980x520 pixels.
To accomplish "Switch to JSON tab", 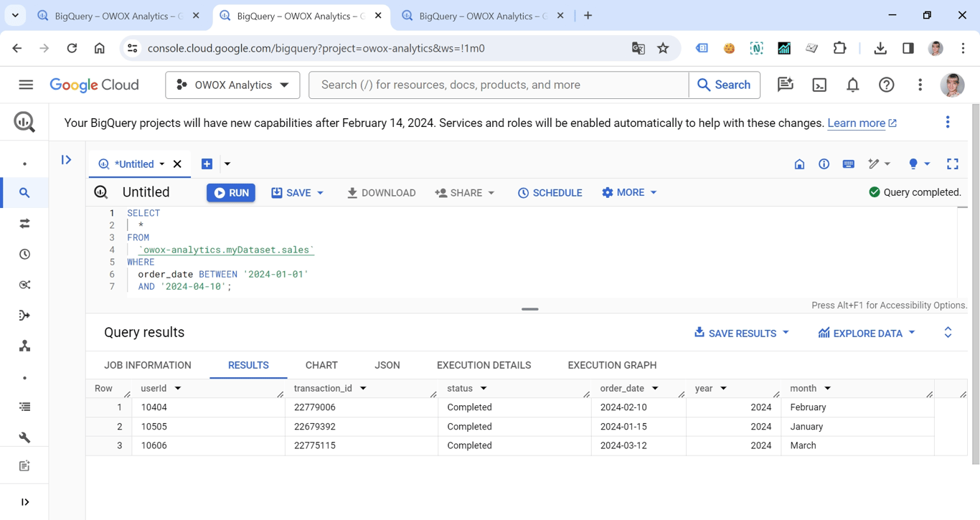I will [387, 365].
